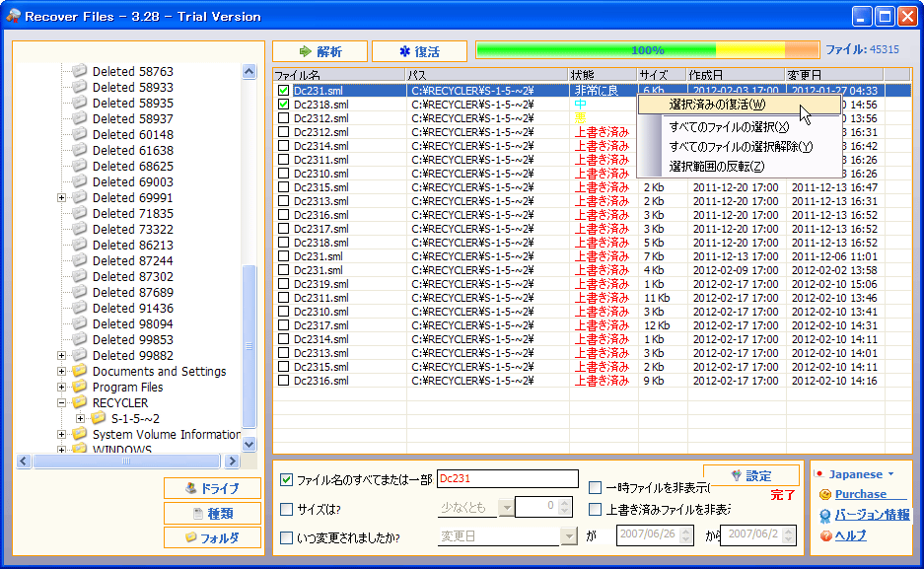Choose 選択済みの復活 from context menu
The image size is (924, 569).
716,105
